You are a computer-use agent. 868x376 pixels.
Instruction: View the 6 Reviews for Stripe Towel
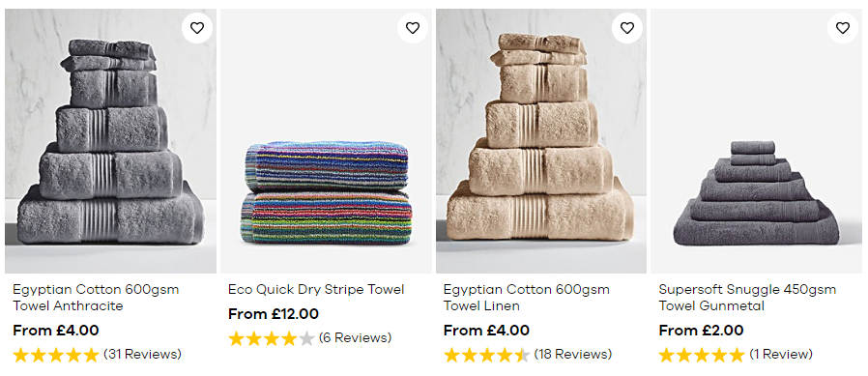pyautogui.click(x=355, y=337)
